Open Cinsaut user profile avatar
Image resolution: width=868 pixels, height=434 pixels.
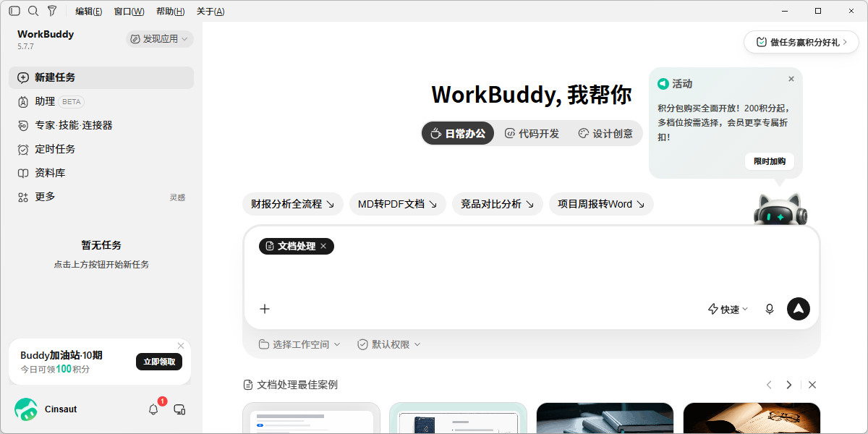[26, 409]
